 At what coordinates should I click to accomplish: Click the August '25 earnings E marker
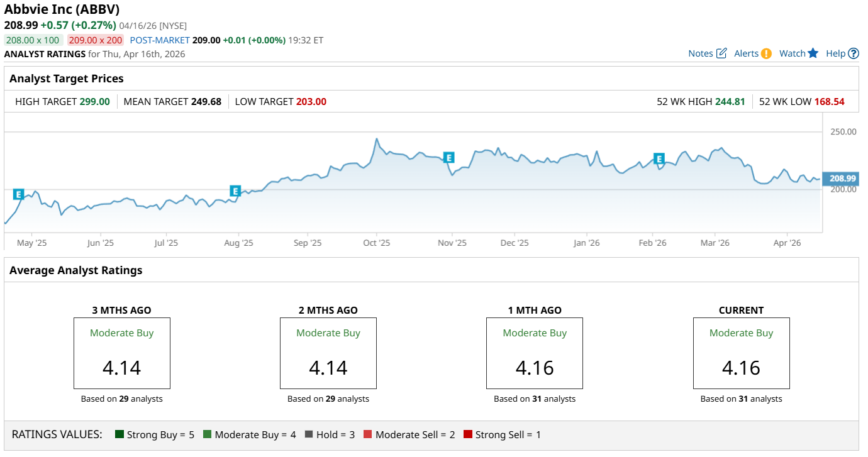click(x=235, y=191)
